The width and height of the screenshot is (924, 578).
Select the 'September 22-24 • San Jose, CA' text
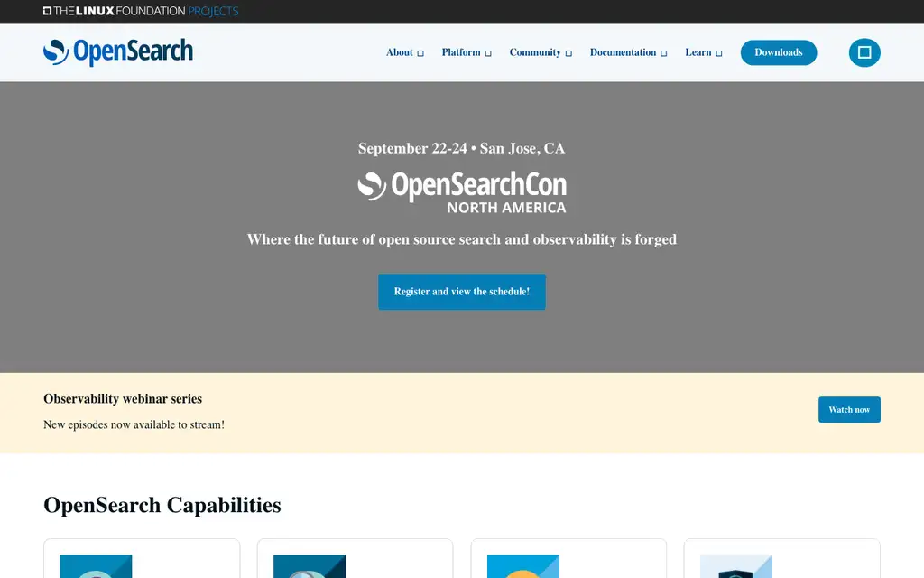(461, 148)
